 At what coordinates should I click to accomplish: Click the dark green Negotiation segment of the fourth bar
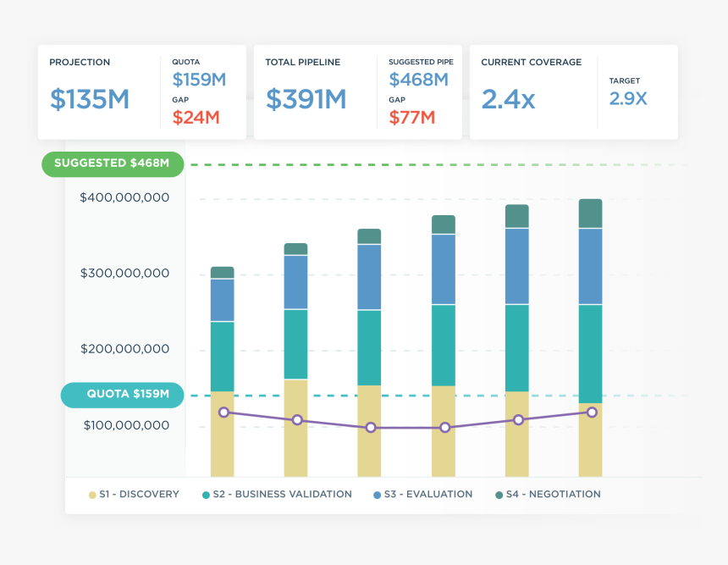[x=444, y=224]
